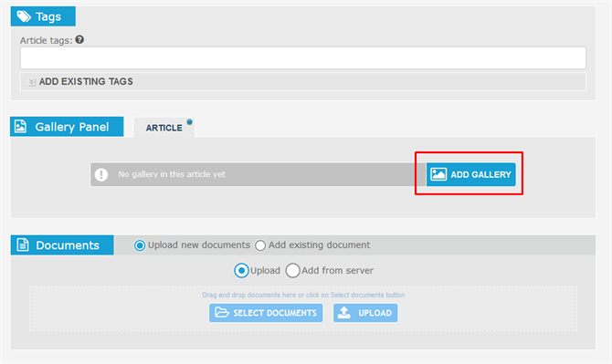Click the Documents section file icon

coord(23,245)
